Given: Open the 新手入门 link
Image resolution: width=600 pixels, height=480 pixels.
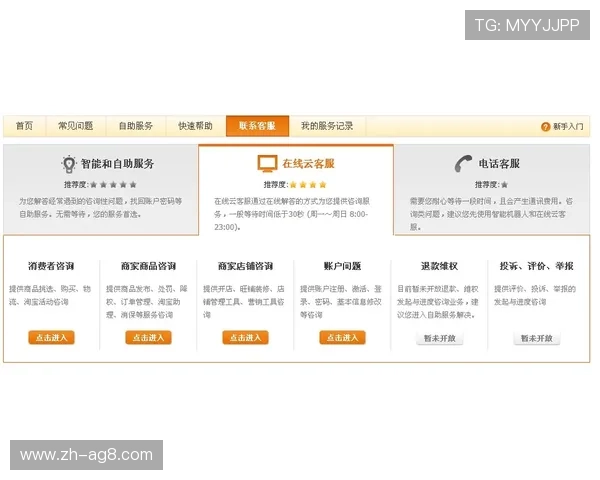Looking at the screenshot, I should [x=568, y=127].
